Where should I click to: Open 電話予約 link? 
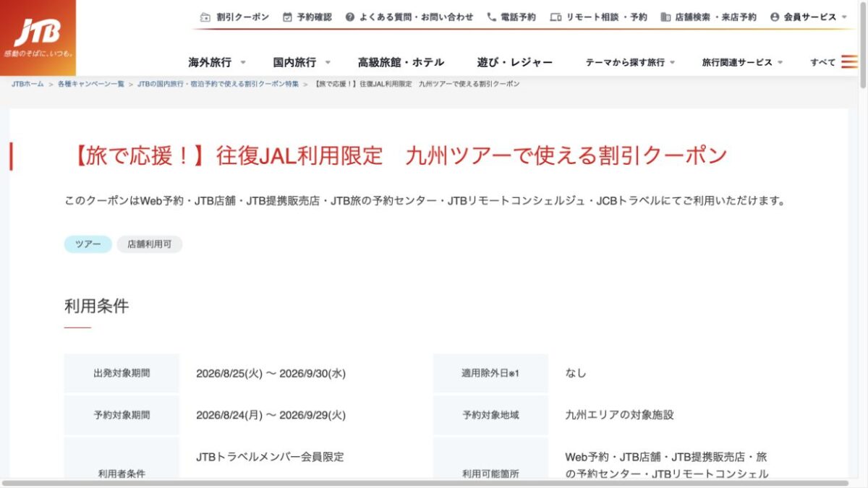pos(518,17)
